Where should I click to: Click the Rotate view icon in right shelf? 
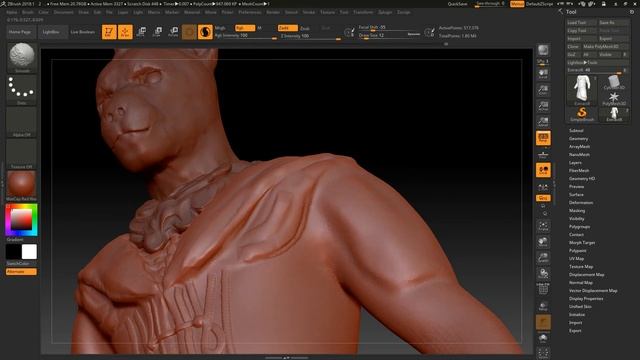point(543,273)
